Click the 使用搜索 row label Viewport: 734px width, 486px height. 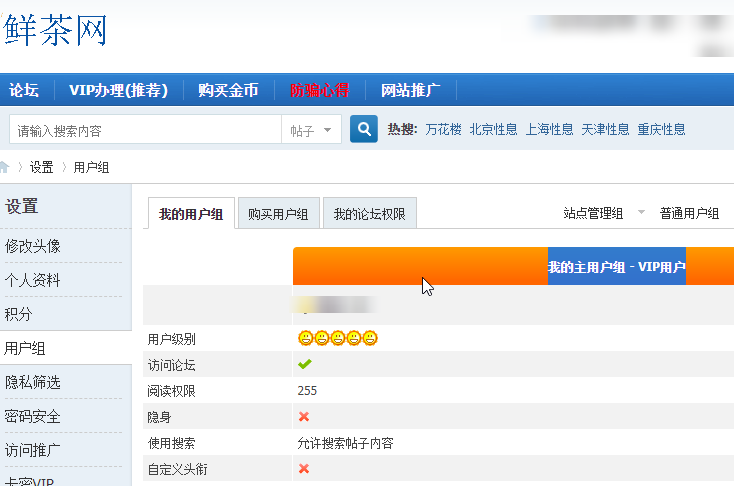point(171,443)
